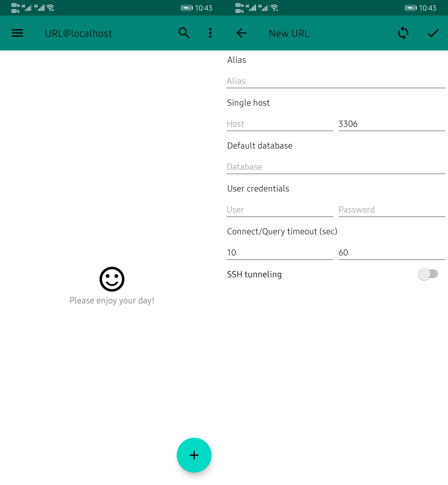448x485 pixels.
Task: Edit query timeout value 60
Action: click(x=392, y=253)
